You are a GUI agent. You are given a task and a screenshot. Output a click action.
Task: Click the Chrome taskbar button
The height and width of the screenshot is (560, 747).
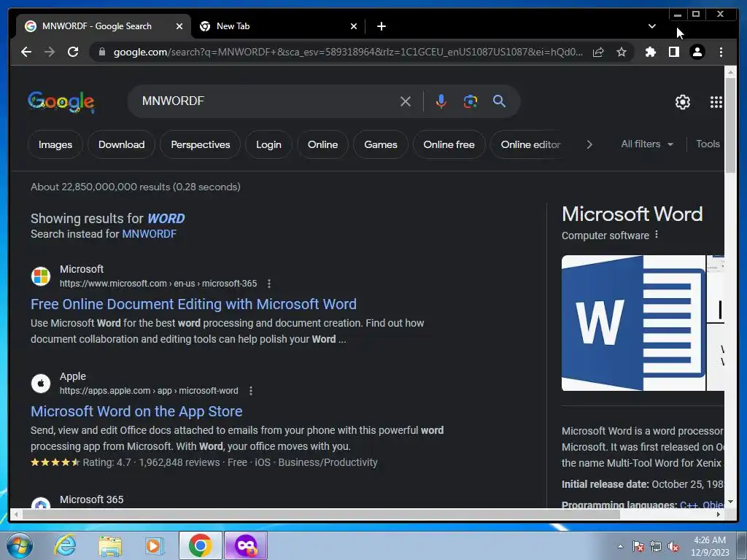tap(200, 545)
